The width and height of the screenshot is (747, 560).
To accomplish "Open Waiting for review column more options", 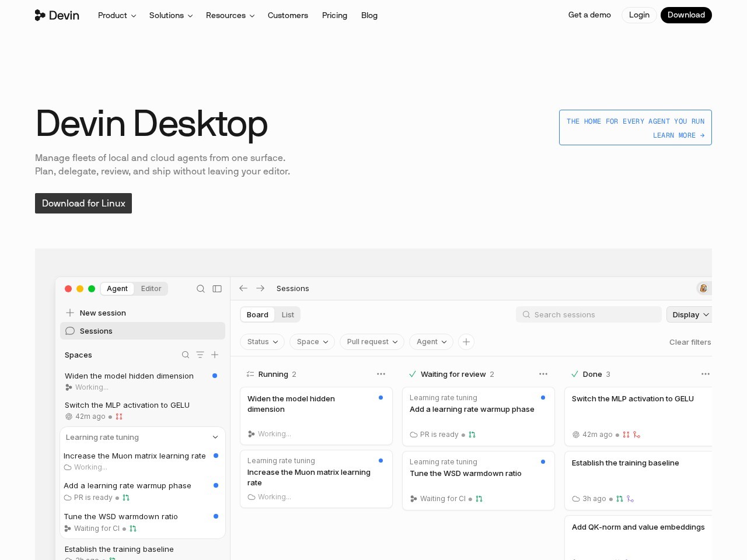I will (543, 374).
